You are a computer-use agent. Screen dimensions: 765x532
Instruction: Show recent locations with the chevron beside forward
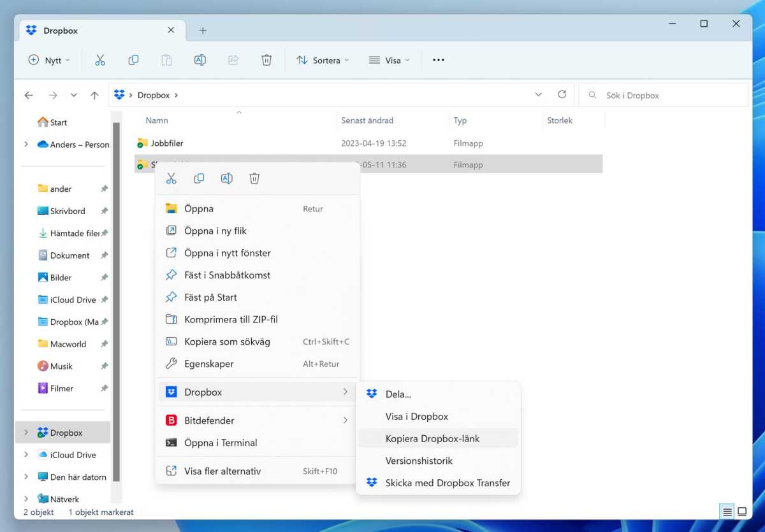pyautogui.click(x=74, y=95)
